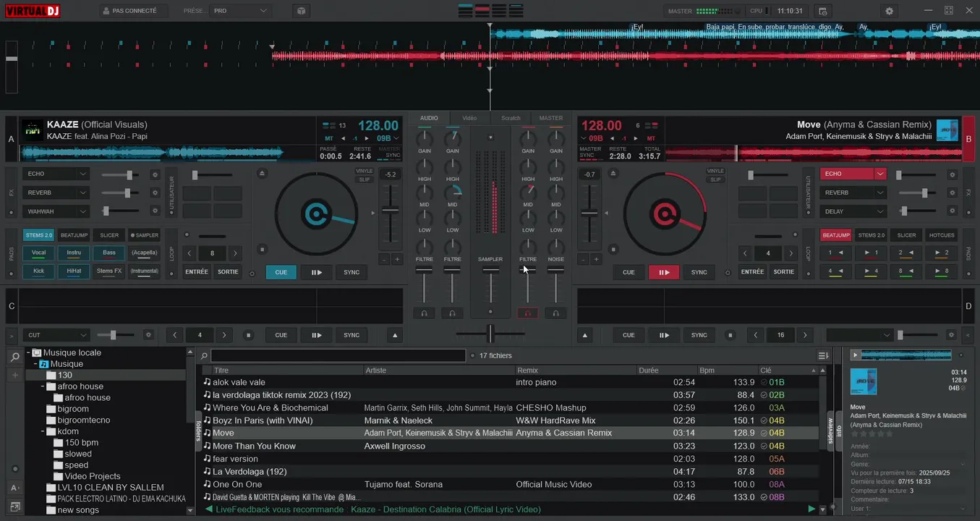This screenshot has width=980, height=521.
Task: Click the crossfader handle
Action: click(490, 334)
